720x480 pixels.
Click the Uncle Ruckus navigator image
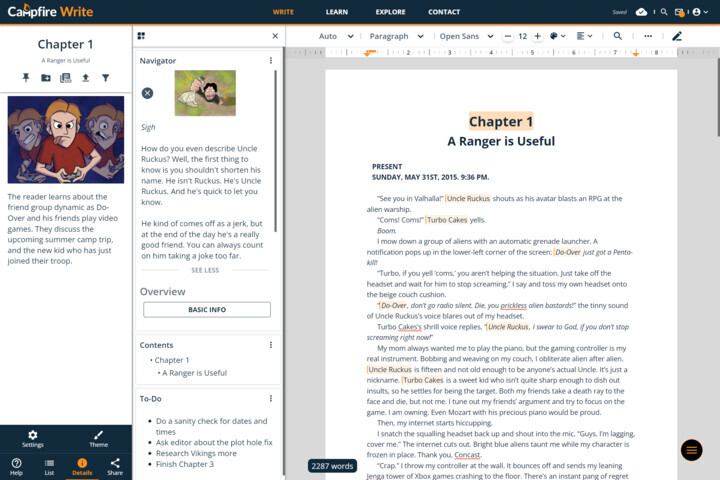(x=205, y=93)
